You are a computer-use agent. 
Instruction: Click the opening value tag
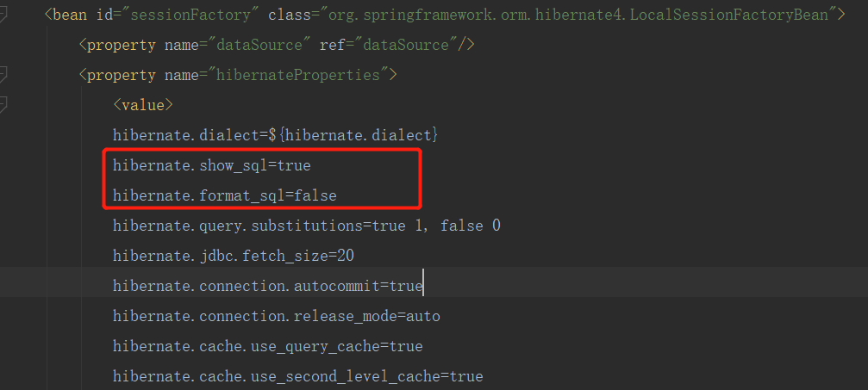(143, 105)
